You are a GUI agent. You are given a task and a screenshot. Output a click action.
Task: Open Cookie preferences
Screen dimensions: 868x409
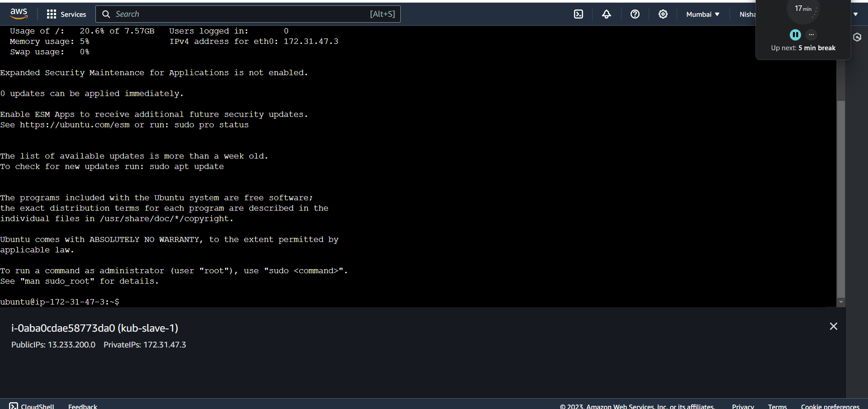(x=830, y=406)
